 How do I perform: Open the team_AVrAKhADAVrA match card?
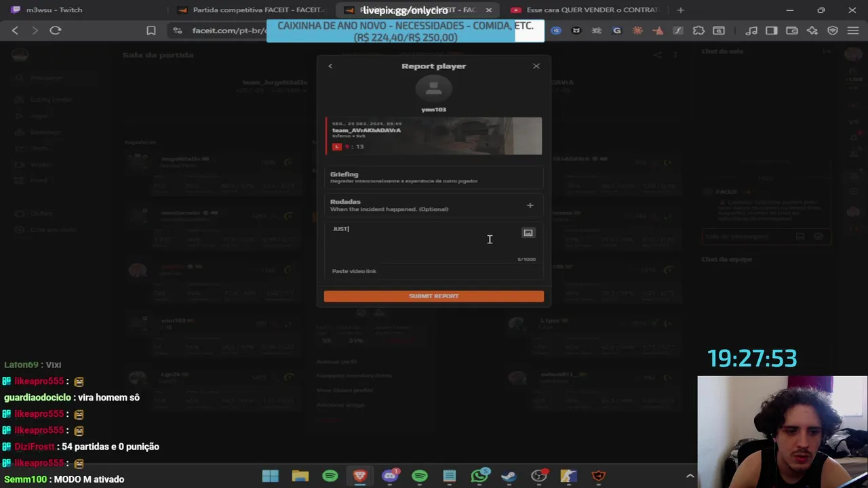(x=433, y=136)
